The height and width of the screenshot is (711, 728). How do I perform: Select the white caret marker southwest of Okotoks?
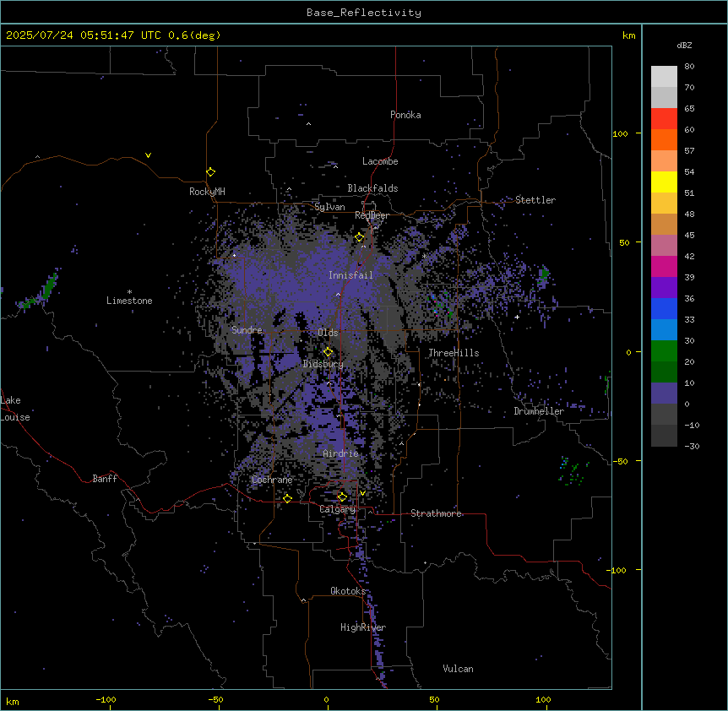tap(304, 600)
